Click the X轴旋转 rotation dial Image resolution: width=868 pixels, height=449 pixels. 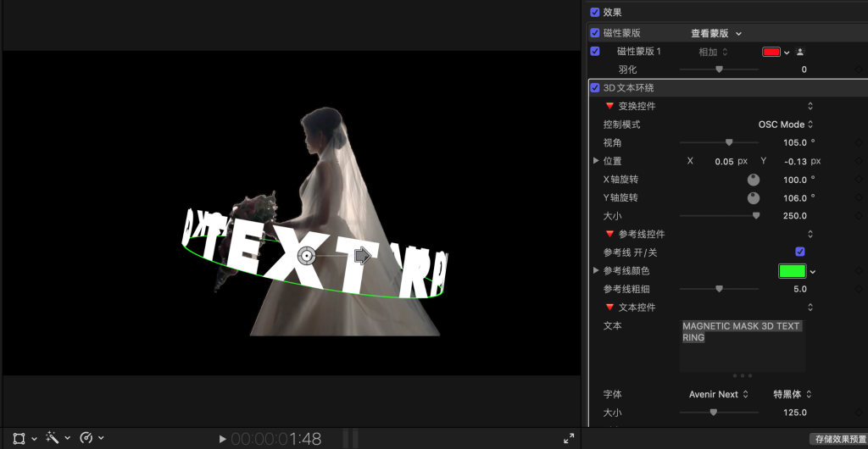pos(753,180)
